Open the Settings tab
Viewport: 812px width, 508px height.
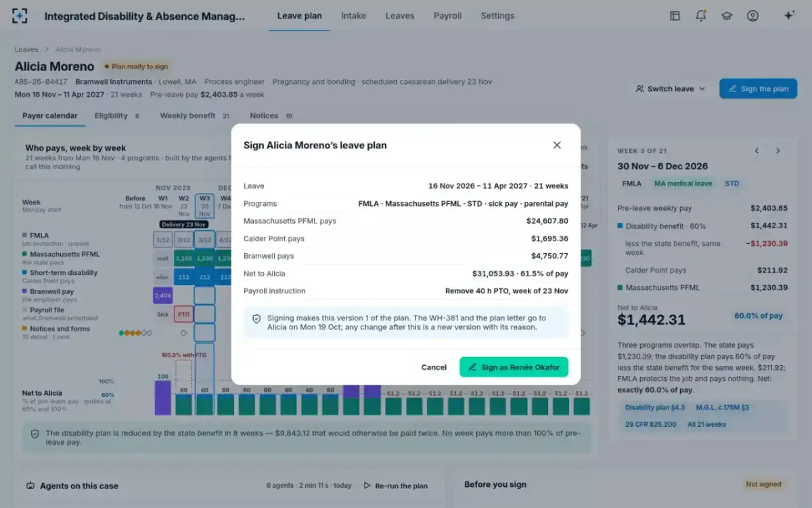tap(497, 16)
